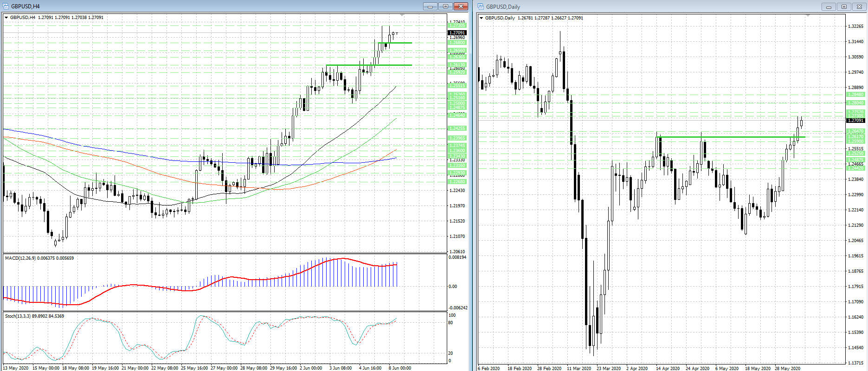Maximize the GBPUSD,H4 chart window
Viewport: 868px width, 371px height.
pyautogui.click(x=445, y=6)
